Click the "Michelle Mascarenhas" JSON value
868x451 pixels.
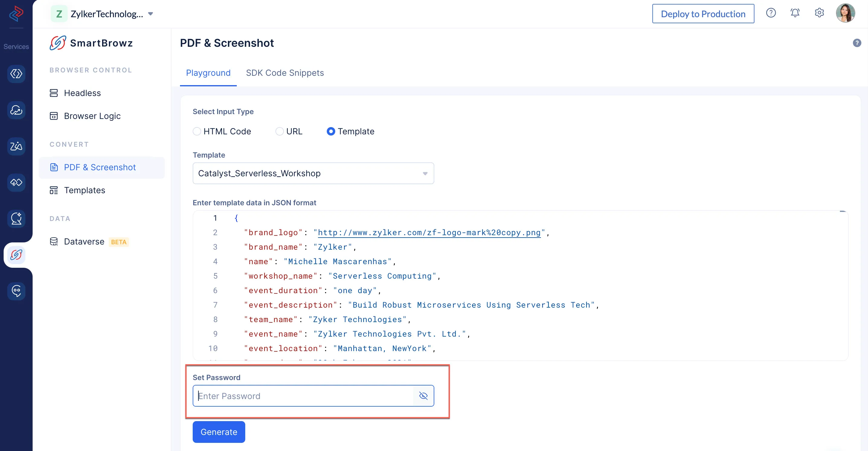[x=338, y=261]
